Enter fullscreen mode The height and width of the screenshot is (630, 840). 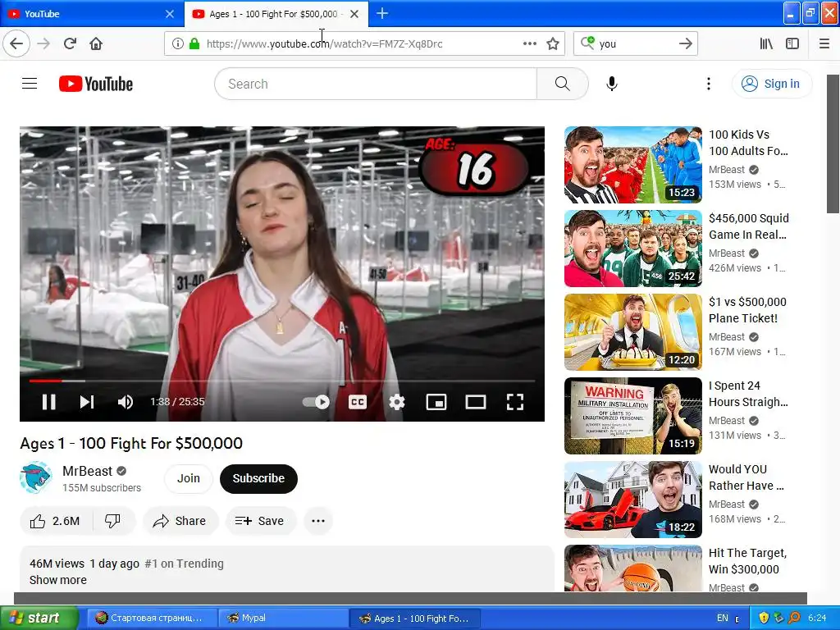(x=515, y=402)
